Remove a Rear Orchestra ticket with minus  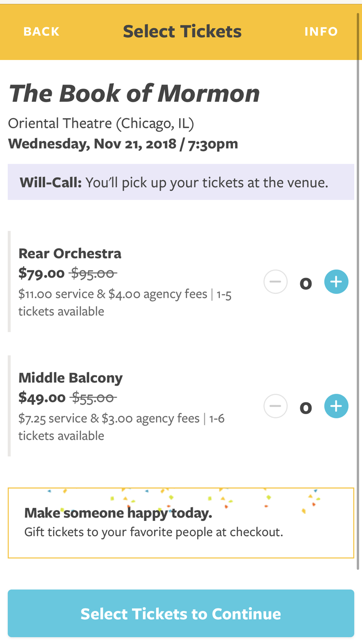point(275,282)
